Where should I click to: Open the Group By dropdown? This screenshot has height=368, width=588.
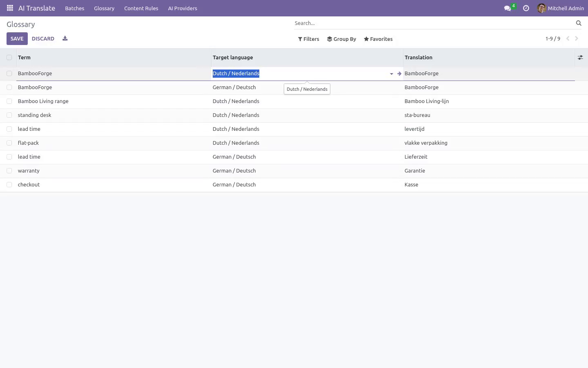(341, 39)
